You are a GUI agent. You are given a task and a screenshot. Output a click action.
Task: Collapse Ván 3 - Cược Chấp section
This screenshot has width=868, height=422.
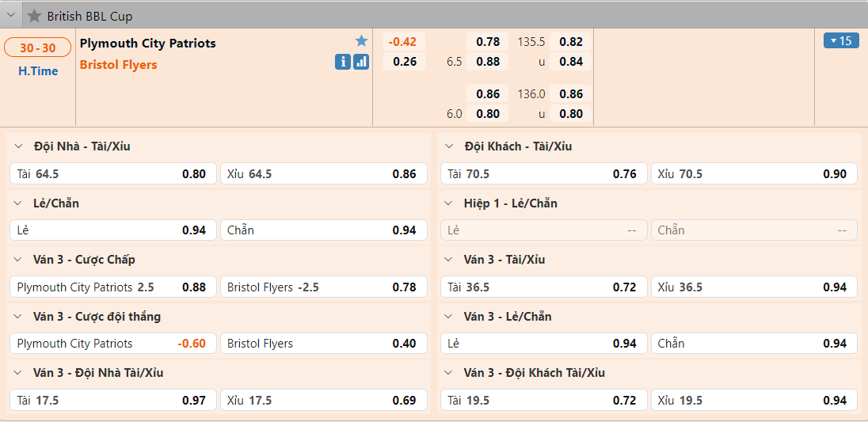[x=18, y=260]
